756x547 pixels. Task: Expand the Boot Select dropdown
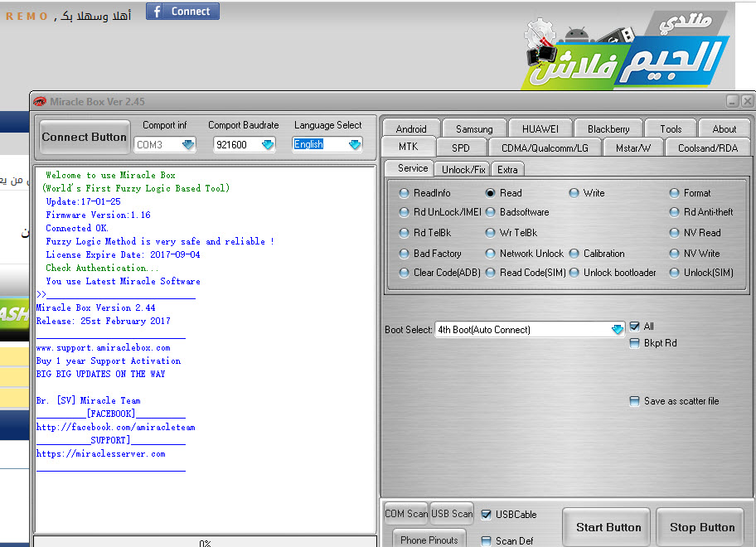click(617, 330)
